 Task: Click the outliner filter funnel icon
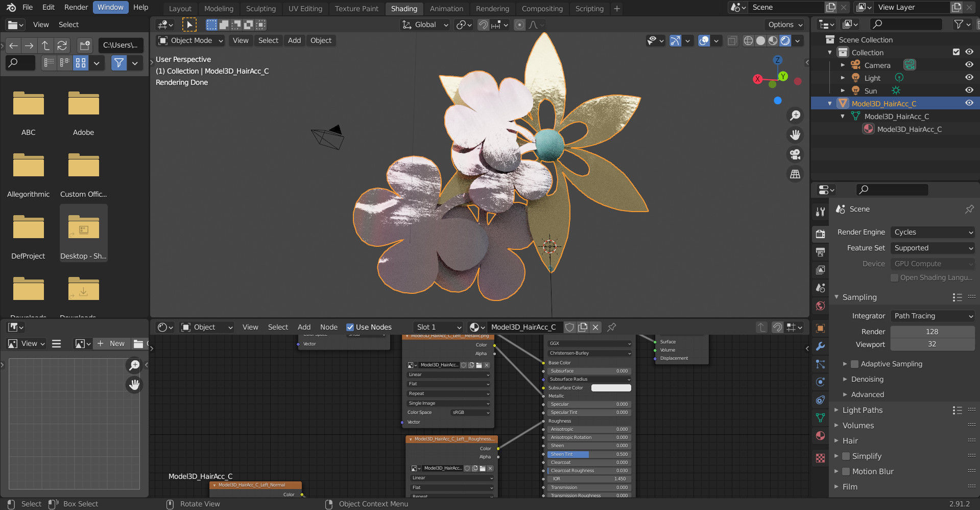click(959, 24)
